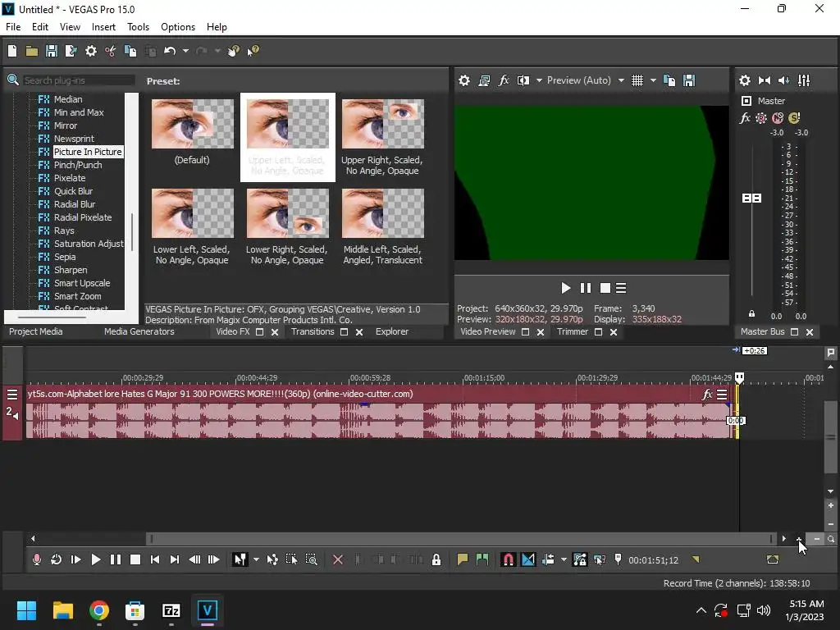840x630 pixels.
Task: Select the Radial Blur effect
Action: [x=75, y=204]
